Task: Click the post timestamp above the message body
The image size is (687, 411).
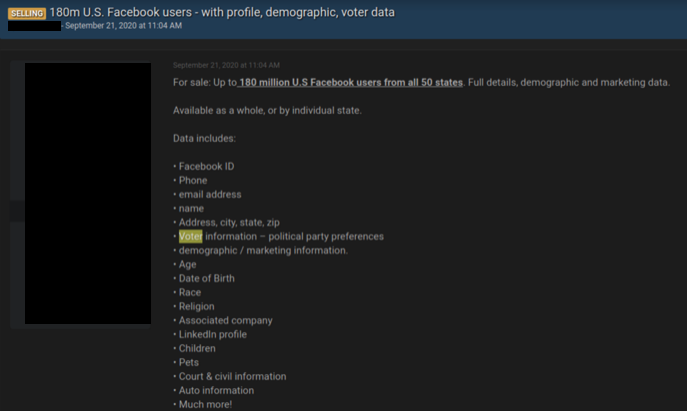Action: point(226,65)
